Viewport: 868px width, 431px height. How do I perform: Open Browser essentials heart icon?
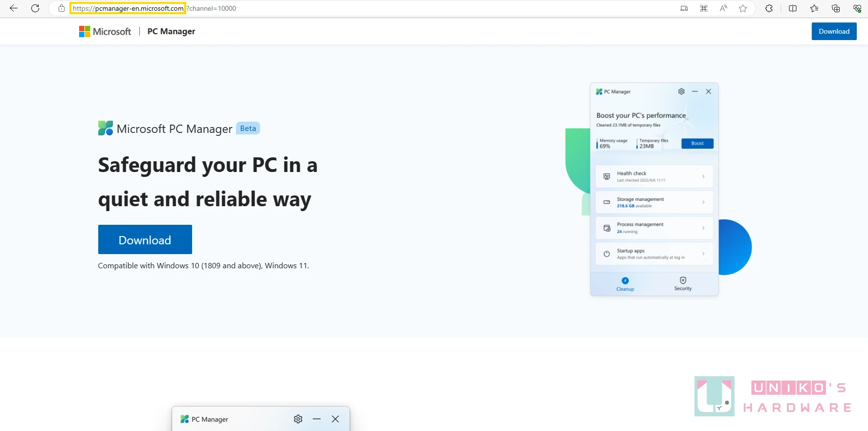[857, 8]
